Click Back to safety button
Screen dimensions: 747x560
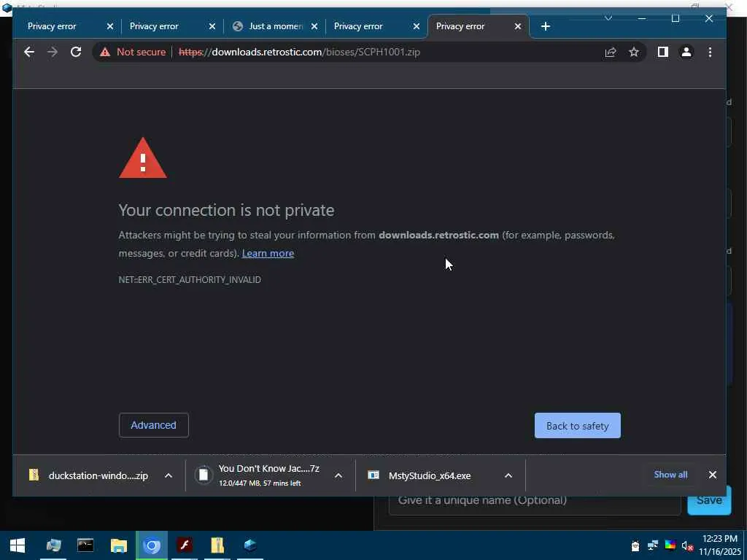click(x=578, y=425)
